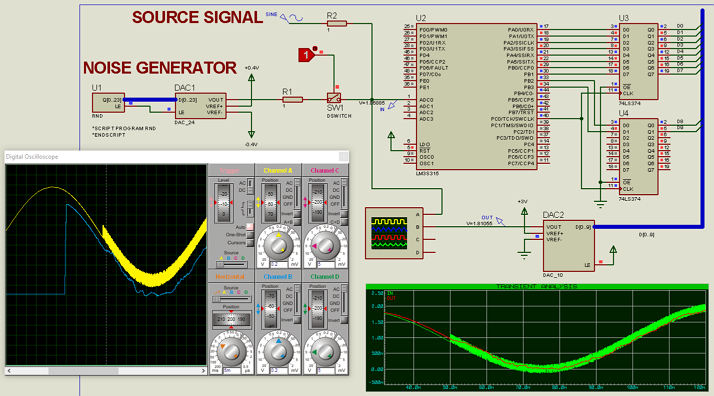
Task: Click the OUT voltage probe
Action: click(500, 221)
